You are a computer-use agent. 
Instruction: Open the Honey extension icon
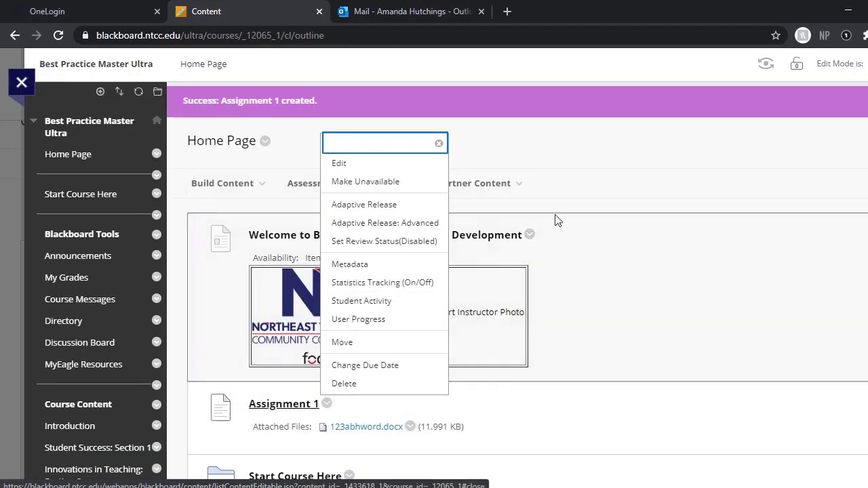[x=803, y=35]
